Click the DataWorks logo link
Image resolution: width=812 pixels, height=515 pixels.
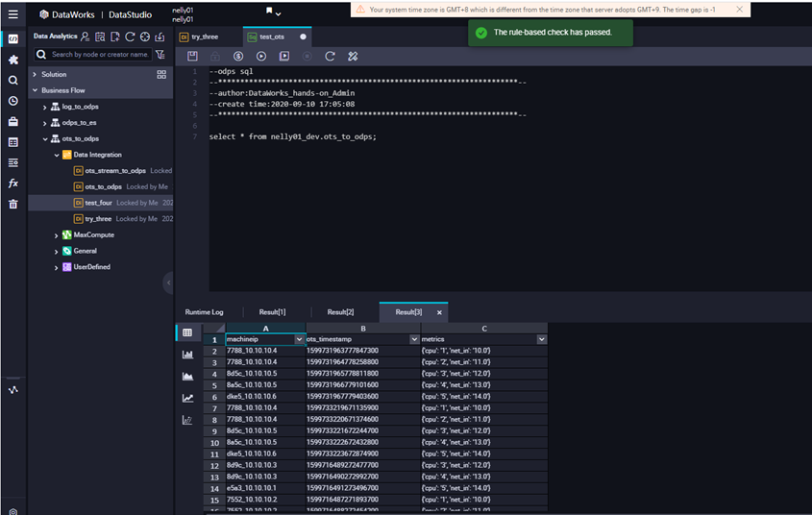(67, 14)
